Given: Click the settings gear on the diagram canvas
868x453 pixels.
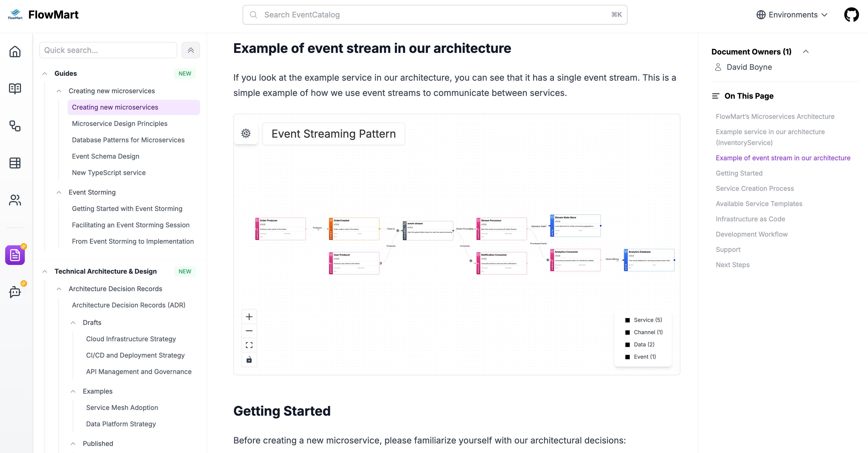Looking at the screenshot, I should (246, 133).
